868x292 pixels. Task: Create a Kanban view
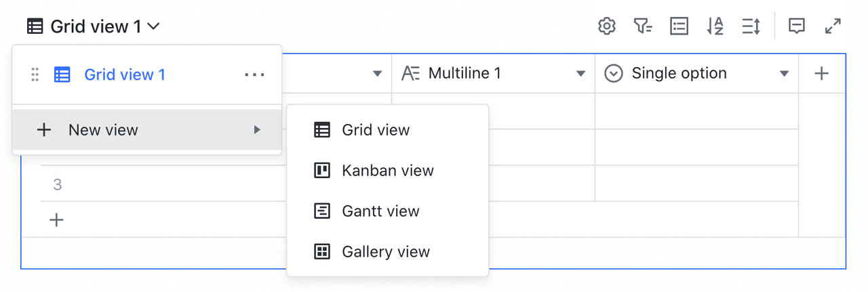(x=387, y=171)
